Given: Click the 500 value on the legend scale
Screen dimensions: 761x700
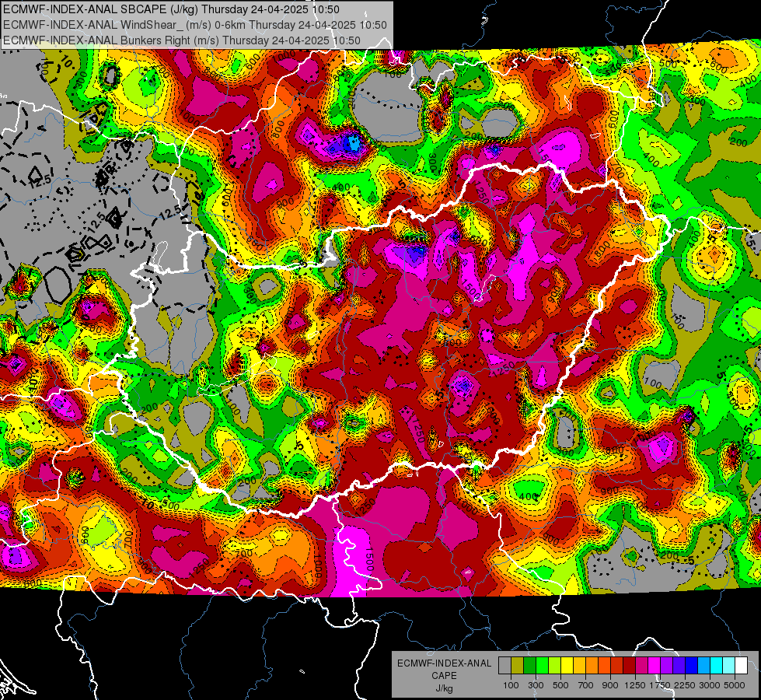Looking at the screenshot, I should point(560,685).
